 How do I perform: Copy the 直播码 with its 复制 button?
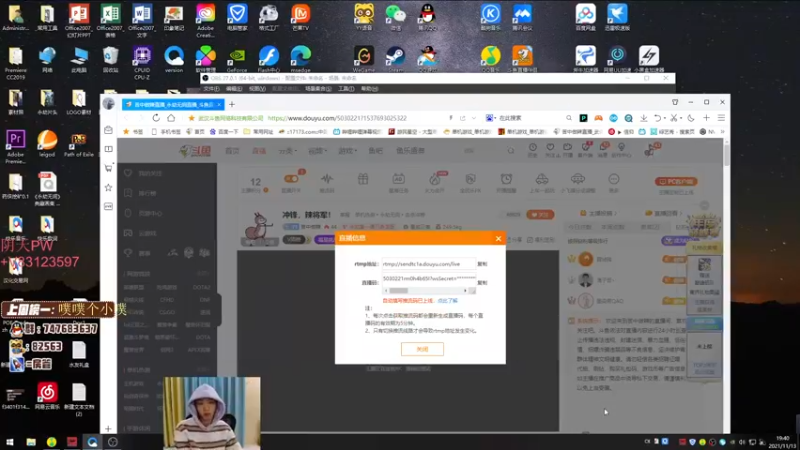[x=482, y=283]
